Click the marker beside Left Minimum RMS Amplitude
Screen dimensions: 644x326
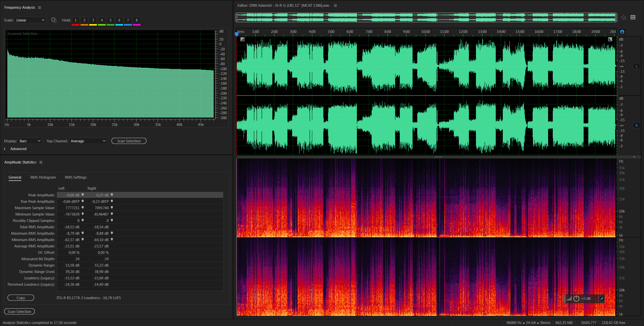[83, 239]
